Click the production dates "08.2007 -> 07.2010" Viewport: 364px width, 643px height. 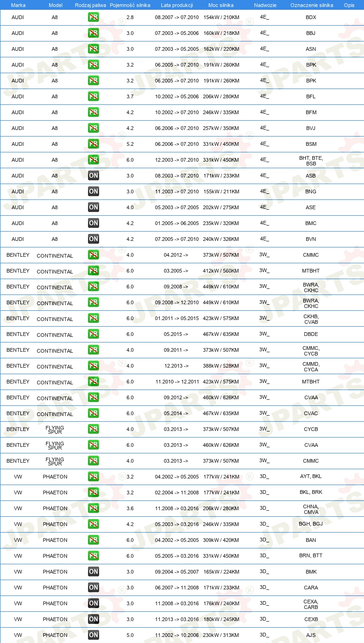177,17
